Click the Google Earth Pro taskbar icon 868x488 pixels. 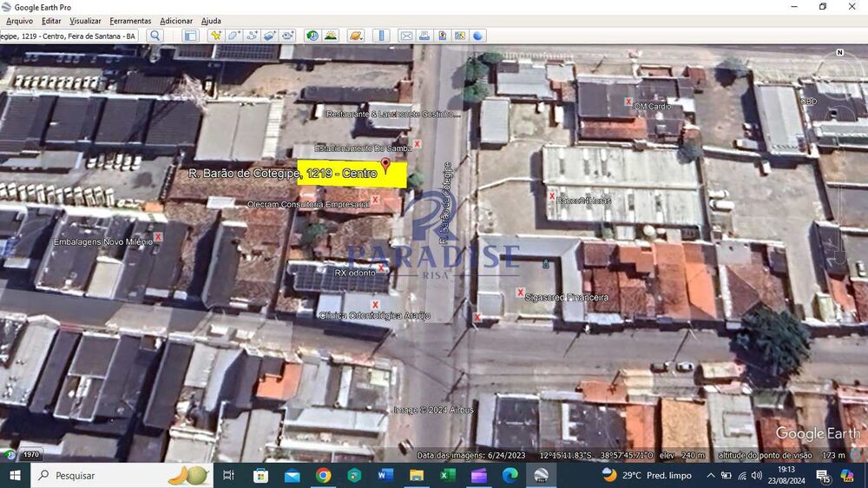tap(541, 475)
